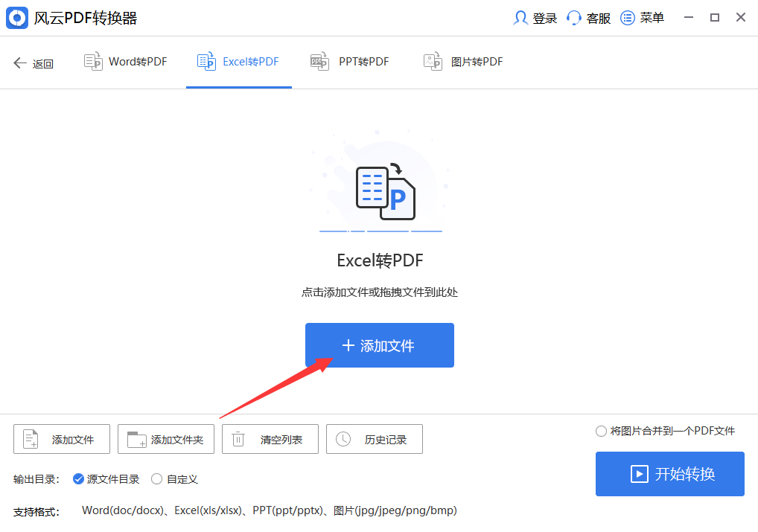Open 历史记录 button label
758x532 pixels.
[386, 440]
